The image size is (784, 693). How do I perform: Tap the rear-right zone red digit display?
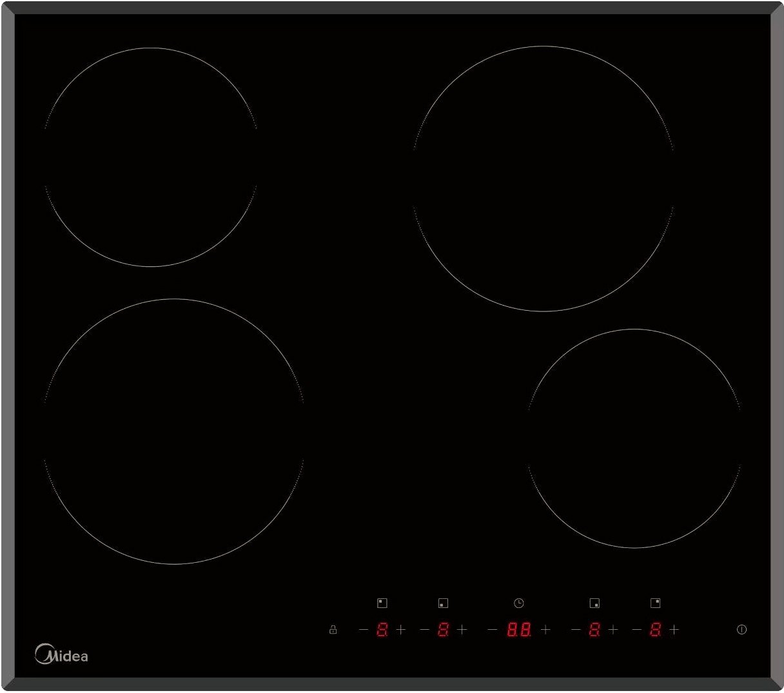655,630
